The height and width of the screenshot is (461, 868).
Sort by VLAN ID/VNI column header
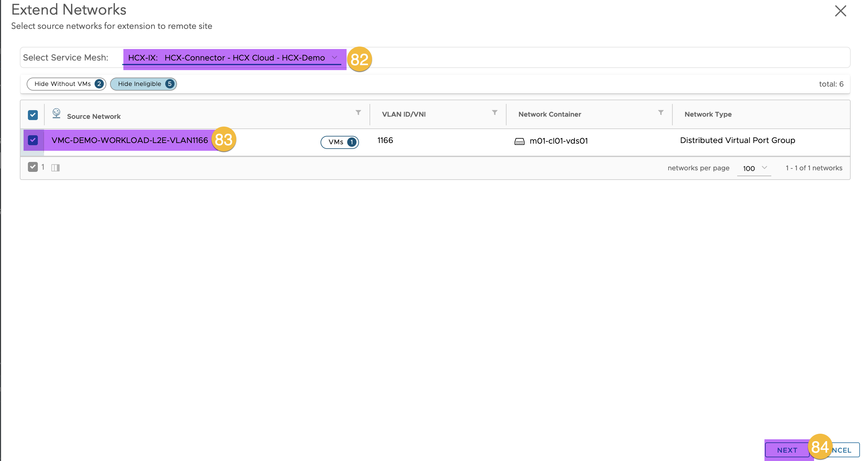point(404,114)
